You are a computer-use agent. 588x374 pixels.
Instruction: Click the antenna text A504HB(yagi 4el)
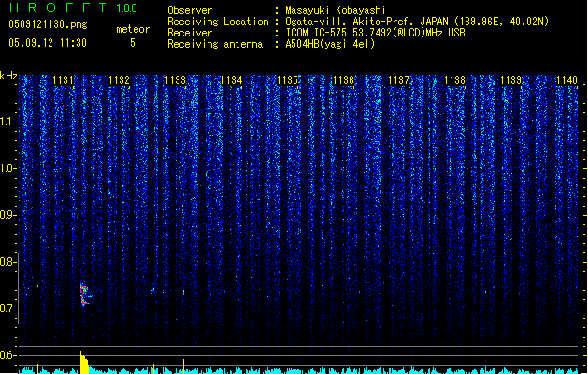[330, 44]
